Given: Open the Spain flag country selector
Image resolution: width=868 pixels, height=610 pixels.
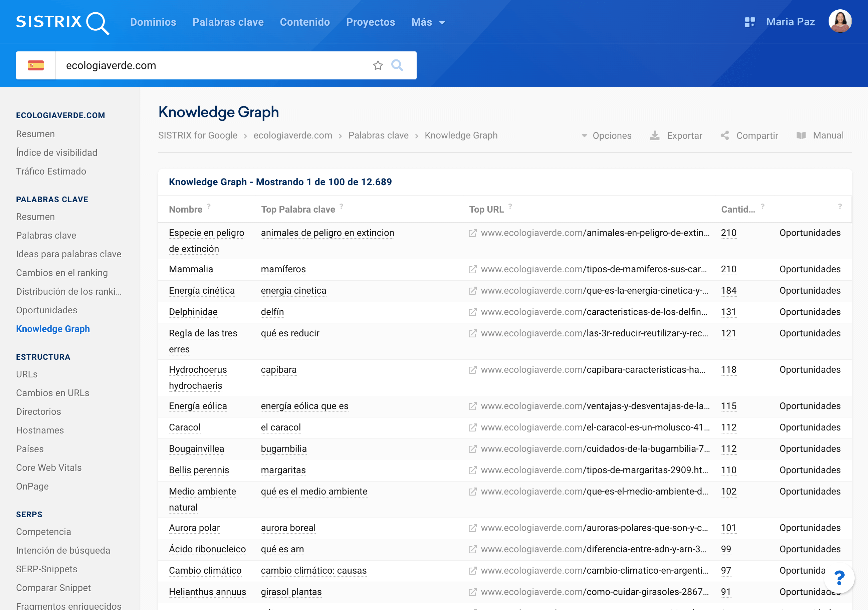Looking at the screenshot, I should 35,65.
